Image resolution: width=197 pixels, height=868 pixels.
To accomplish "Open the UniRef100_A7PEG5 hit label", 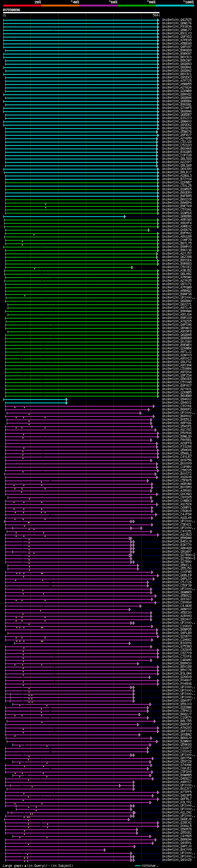I will click(x=177, y=40).
